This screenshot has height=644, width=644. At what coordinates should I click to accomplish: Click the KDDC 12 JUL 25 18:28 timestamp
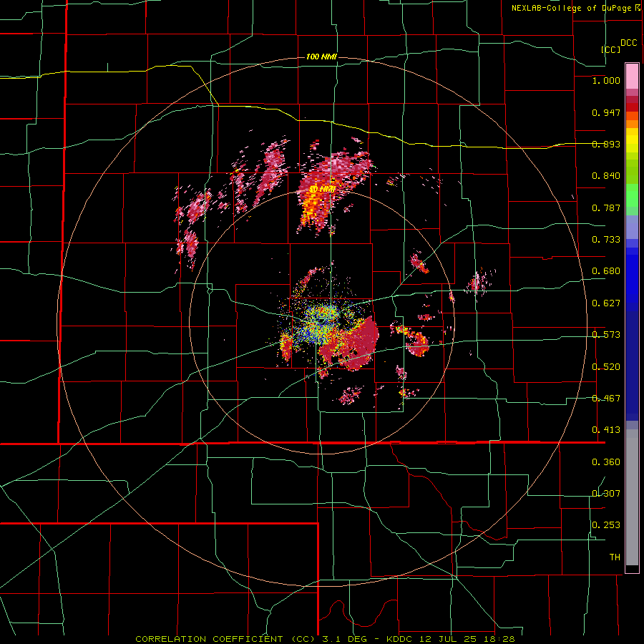(x=451, y=639)
